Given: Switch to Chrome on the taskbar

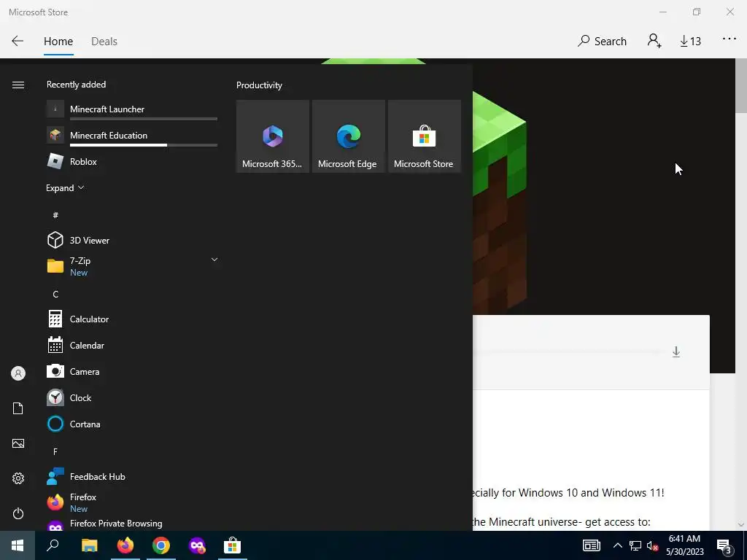Looking at the screenshot, I should pyautogui.click(x=161, y=545).
